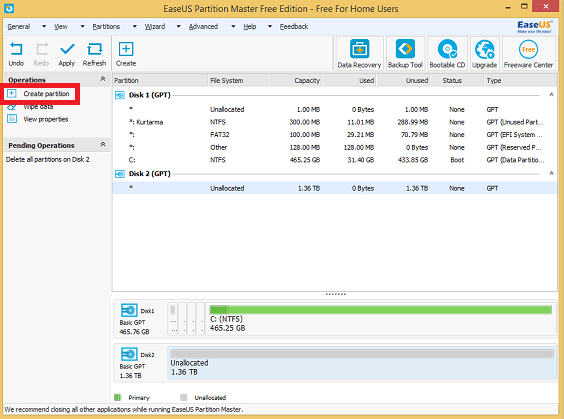The height and width of the screenshot is (419, 564).
Task: Select the 1.36 TB Unallocated row on Disk 2
Action: pyautogui.click(x=335, y=188)
